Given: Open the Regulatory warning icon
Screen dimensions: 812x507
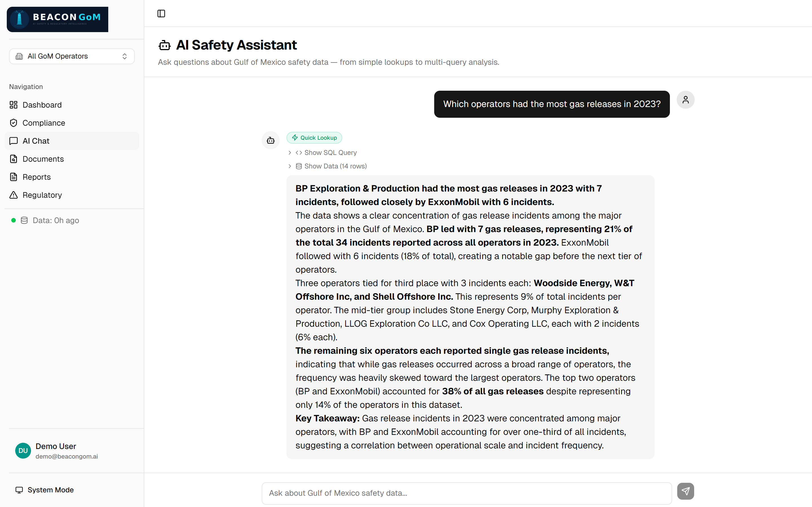Looking at the screenshot, I should pos(14,195).
